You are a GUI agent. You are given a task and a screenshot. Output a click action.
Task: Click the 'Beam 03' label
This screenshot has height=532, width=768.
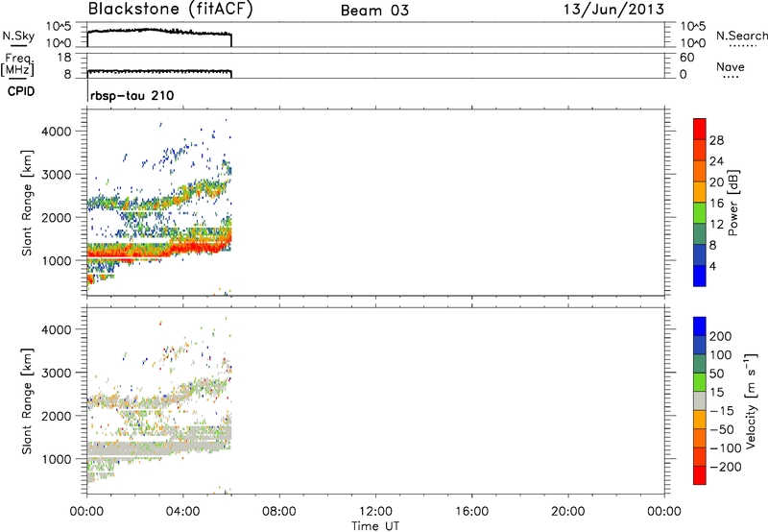click(x=374, y=11)
